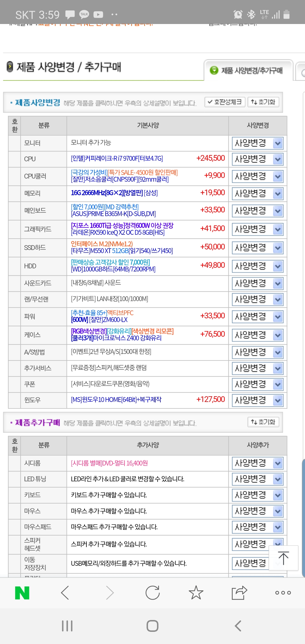Expand 사양변경 dropdown for 추가서비스 row
Screen dimensions: 305x644
point(258,368)
